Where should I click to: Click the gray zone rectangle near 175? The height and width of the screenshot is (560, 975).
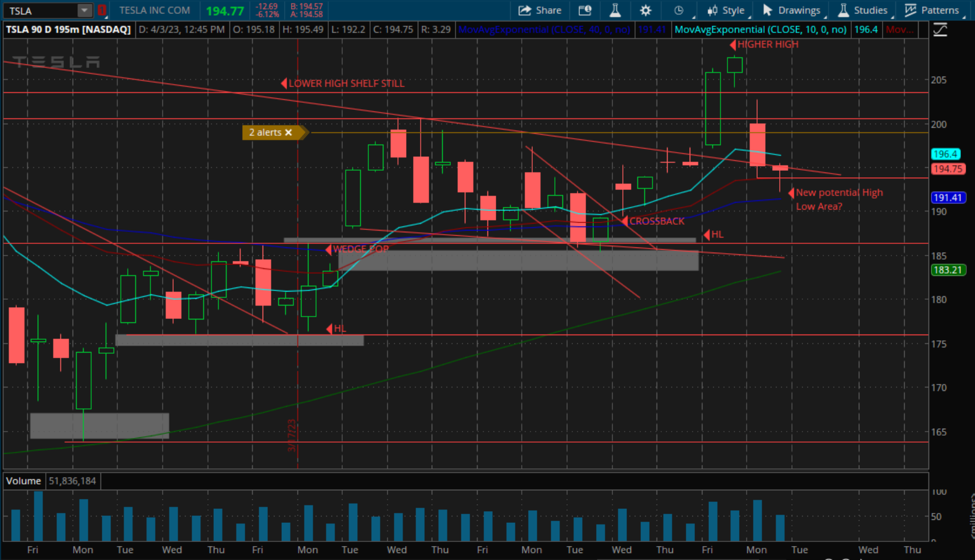click(239, 340)
